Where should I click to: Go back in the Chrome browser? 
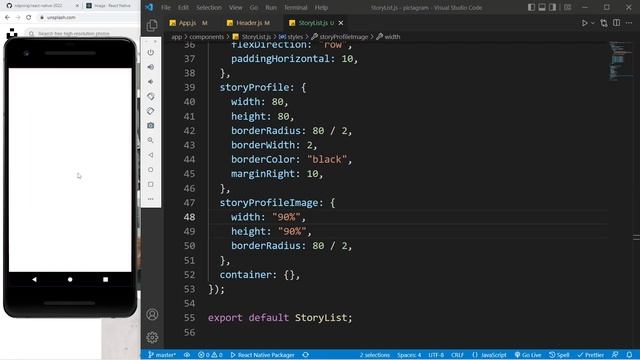pyautogui.click(x=7, y=18)
